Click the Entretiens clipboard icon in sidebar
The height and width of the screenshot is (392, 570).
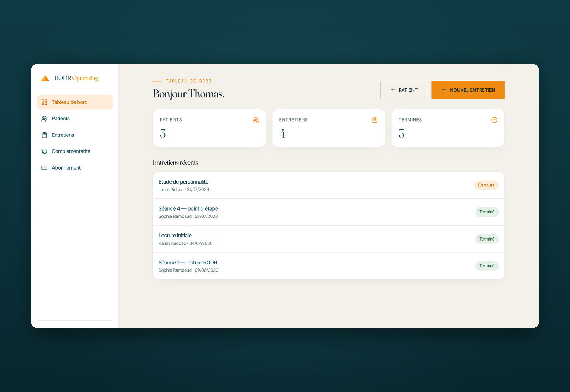point(44,135)
